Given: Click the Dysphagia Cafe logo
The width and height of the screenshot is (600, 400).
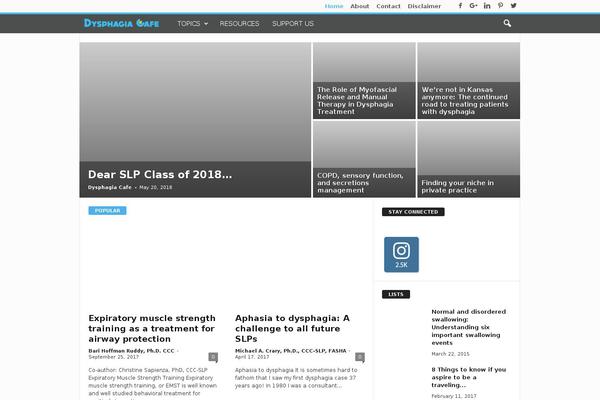Looking at the screenshot, I should [121, 23].
